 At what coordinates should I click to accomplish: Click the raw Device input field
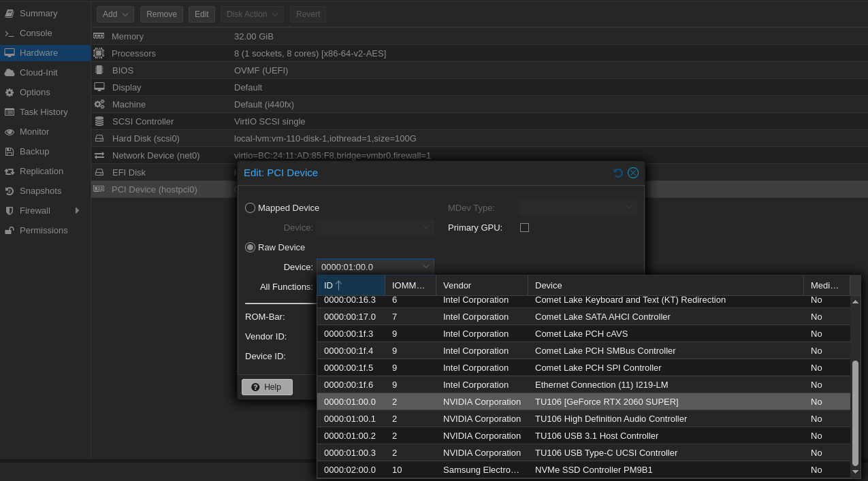[x=368, y=267]
